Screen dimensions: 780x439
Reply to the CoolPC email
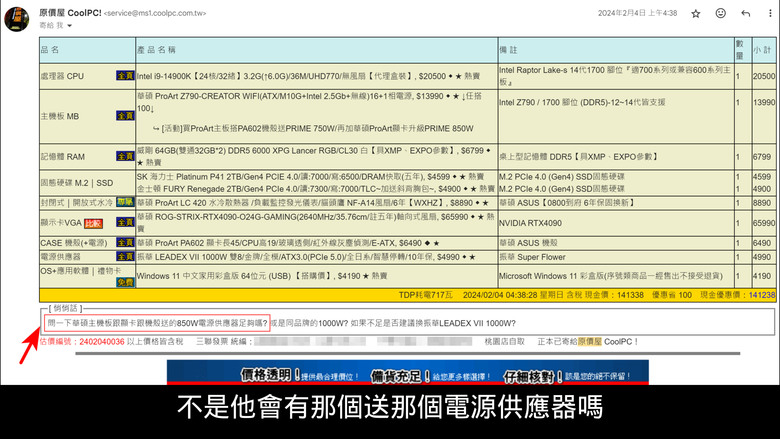[x=745, y=13]
